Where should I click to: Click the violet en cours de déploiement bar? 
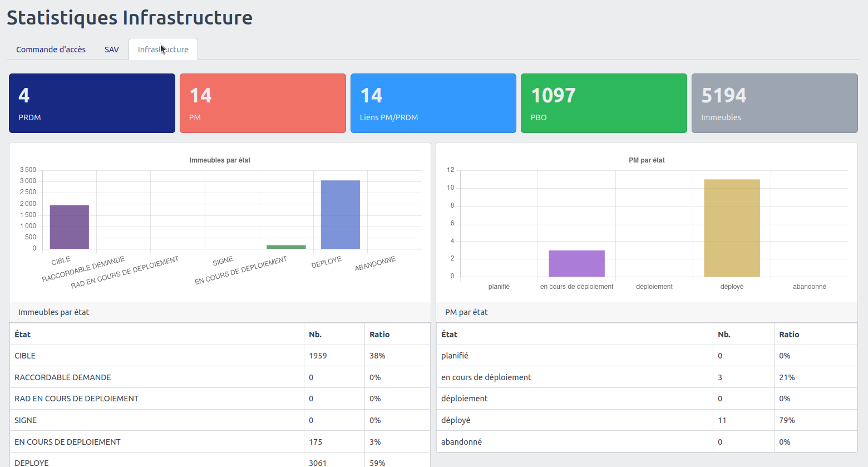[x=576, y=264]
